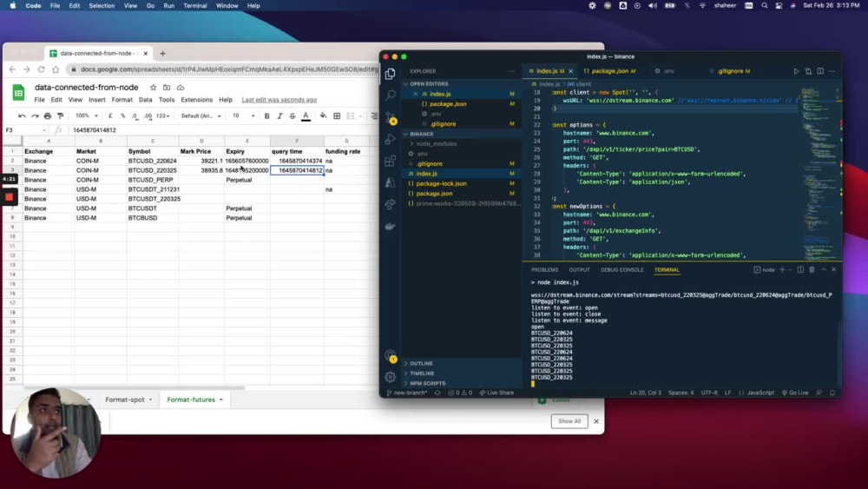Image resolution: width=868 pixels, height=489 pixels.
Task: Expand the TIMELINE section
Action: pos(422,373)
